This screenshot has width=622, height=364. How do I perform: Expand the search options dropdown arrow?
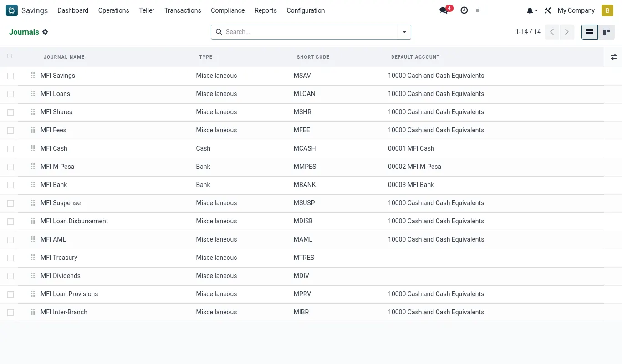tap(404, 32)
